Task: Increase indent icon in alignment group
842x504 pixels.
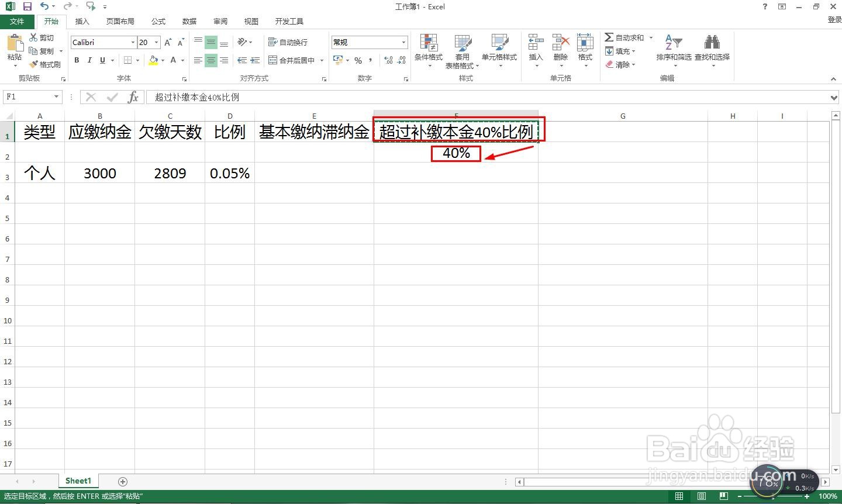Action: coord(255,60)
